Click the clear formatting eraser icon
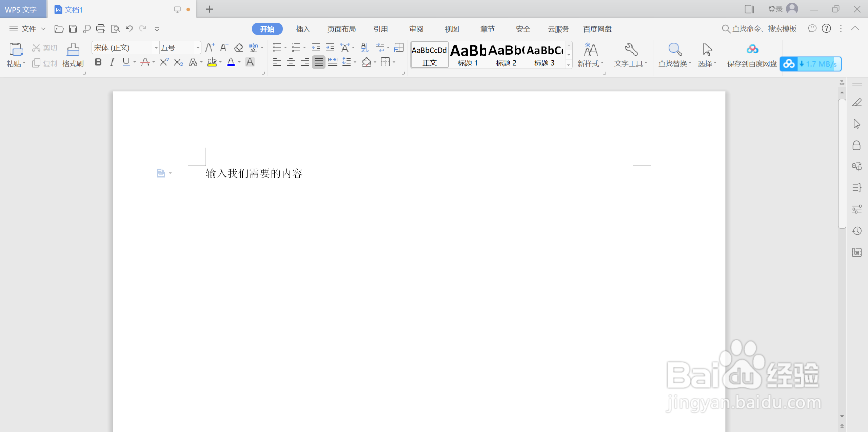The height and width of the screenshot is (432, 868). pos(238,48)
